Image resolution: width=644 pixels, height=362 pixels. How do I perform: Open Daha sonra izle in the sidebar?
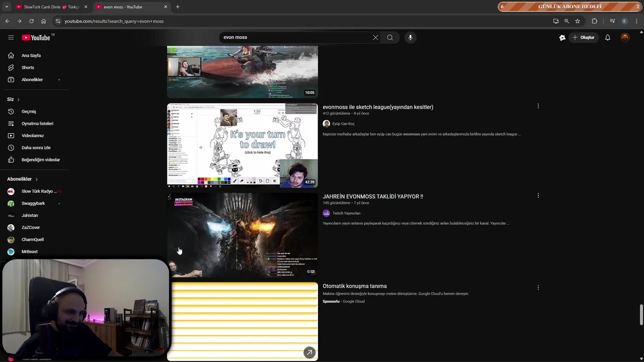(35, 147)
